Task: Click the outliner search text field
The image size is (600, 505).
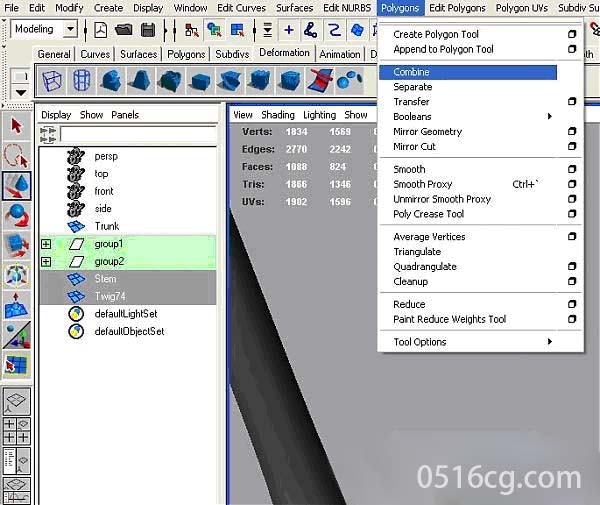Action: (x=138, y=135)
